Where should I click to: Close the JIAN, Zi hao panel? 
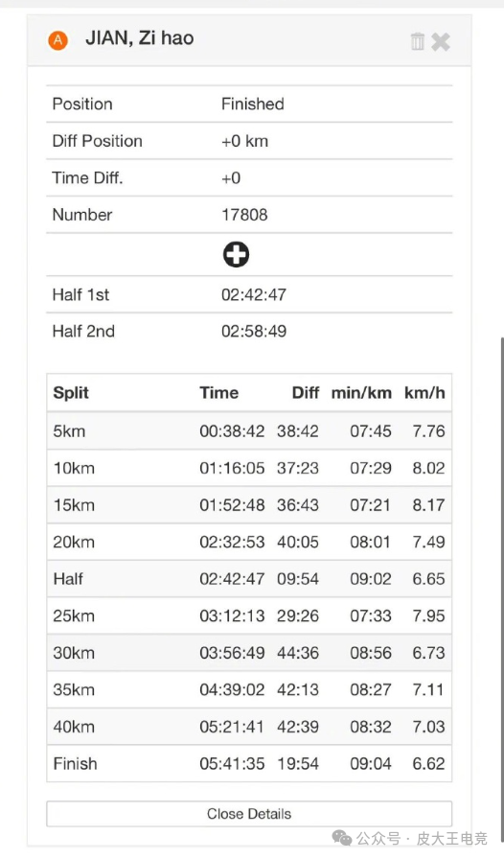(x=441, y=41)
